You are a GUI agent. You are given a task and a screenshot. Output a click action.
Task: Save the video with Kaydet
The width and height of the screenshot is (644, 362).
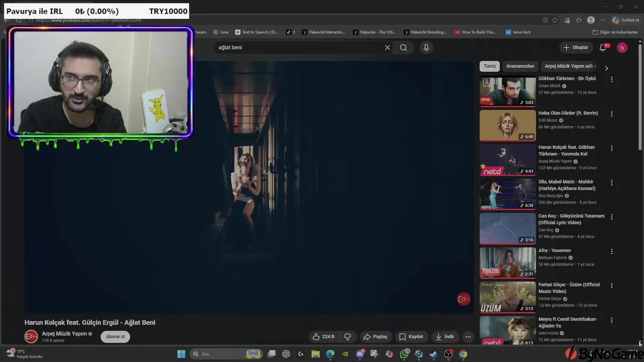411,337
